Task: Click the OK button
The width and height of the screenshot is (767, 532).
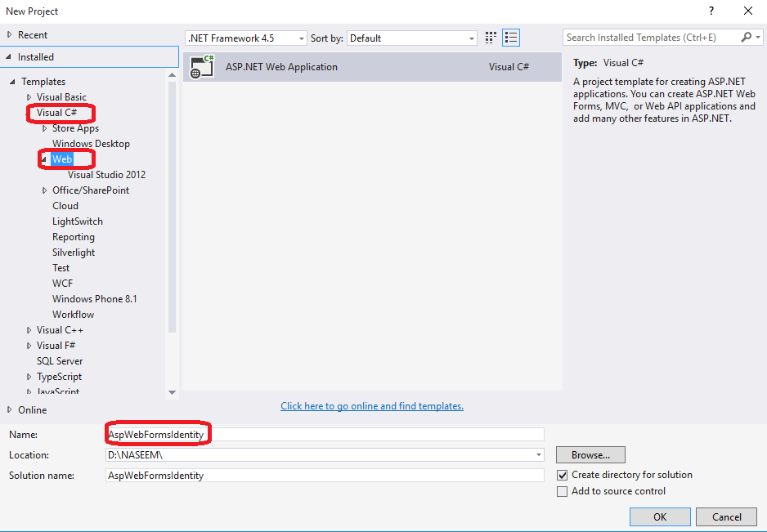Action: pos(660,516)
